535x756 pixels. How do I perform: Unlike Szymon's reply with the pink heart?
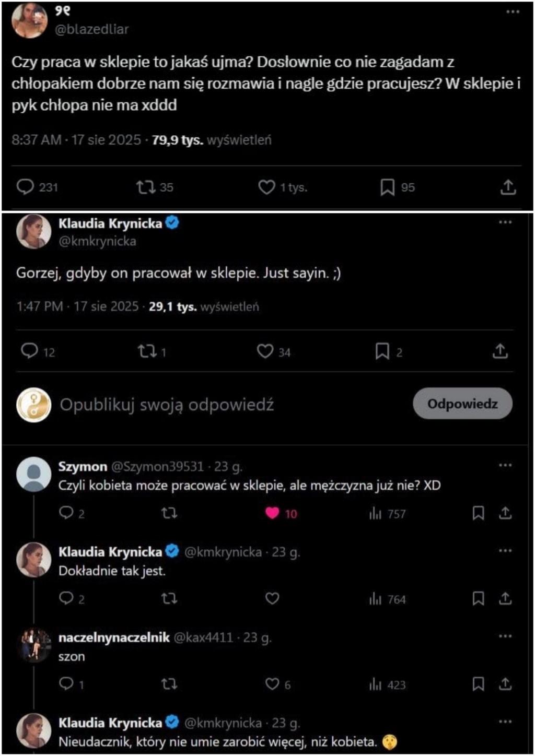(x=272, y=513)
